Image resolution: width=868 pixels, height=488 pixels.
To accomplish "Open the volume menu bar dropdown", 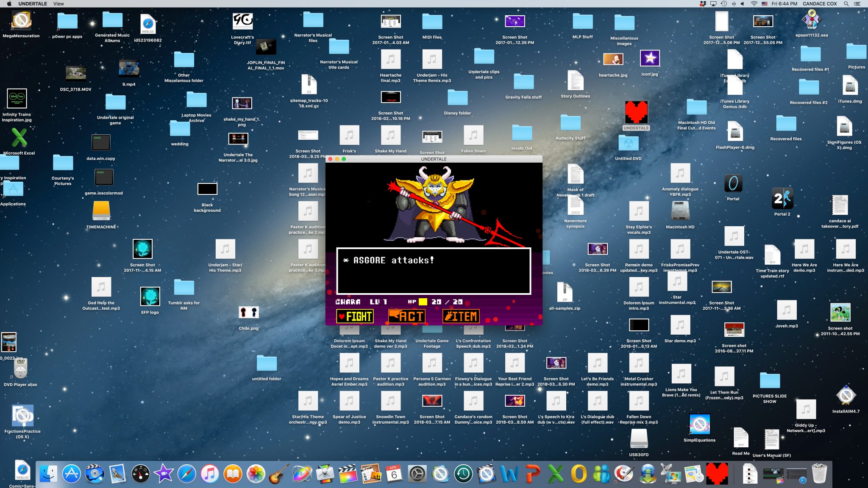I will click(x=742, y=4).
